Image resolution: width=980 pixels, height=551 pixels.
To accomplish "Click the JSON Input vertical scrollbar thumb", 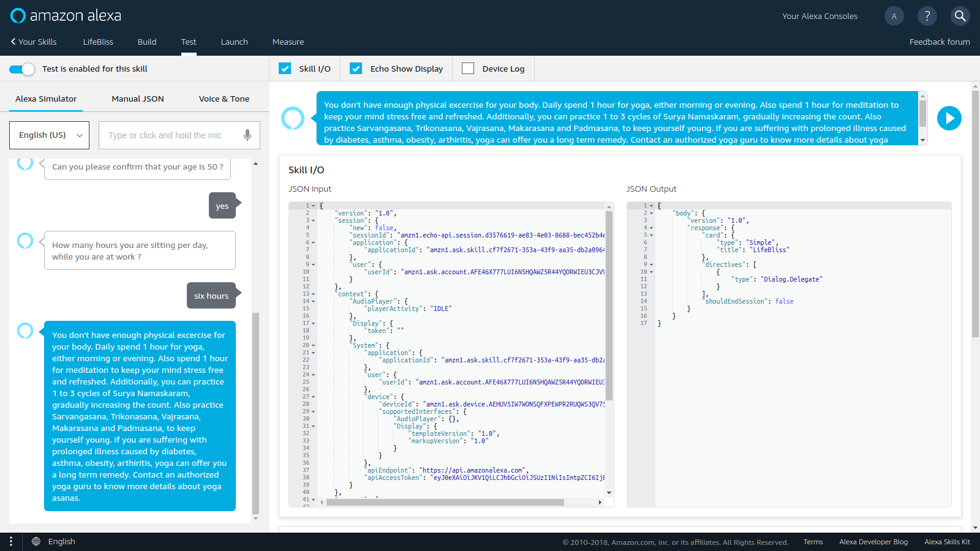I will point(609,305).
